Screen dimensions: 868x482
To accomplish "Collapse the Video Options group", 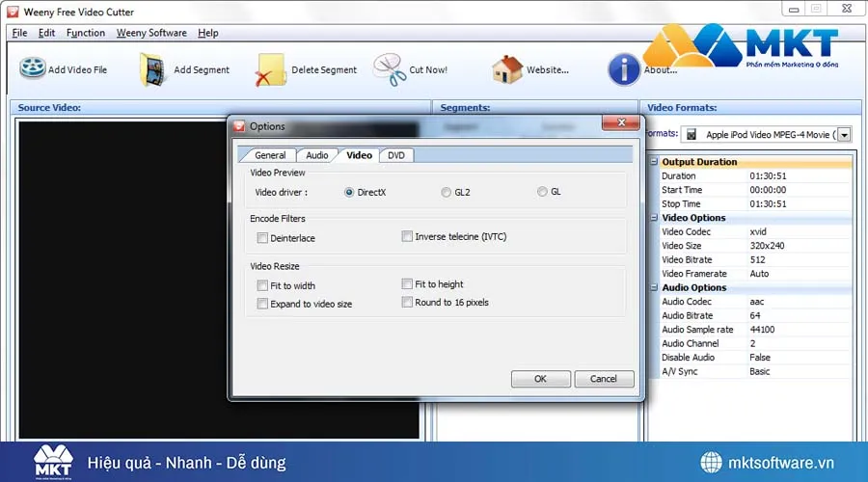I will pos(654,218).
